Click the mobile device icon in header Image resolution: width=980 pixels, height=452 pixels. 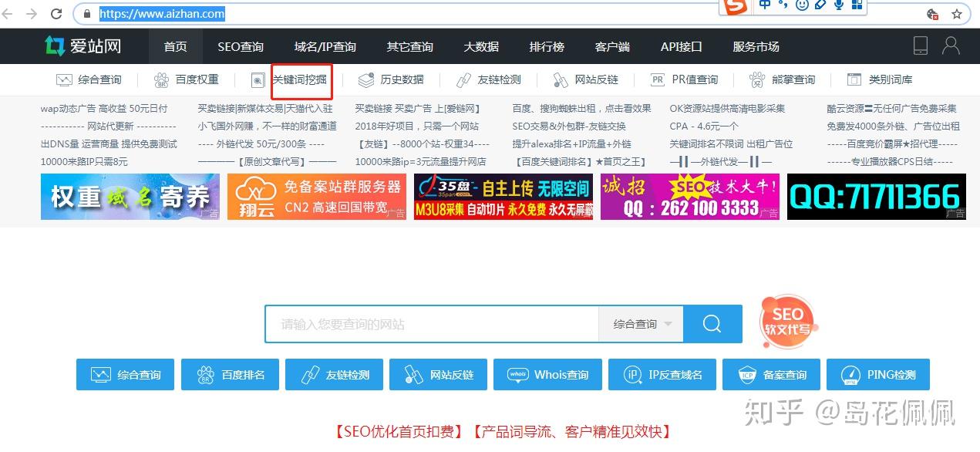(x=921, y=46)
